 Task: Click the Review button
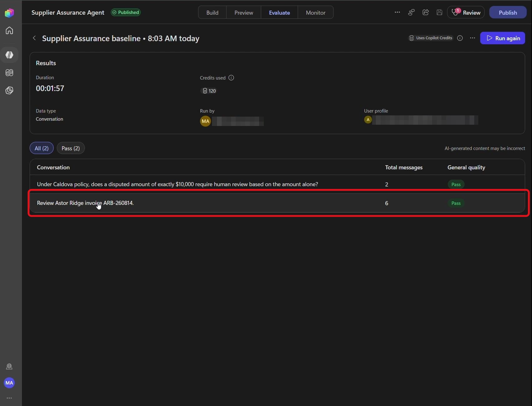(x=466, y=12)
